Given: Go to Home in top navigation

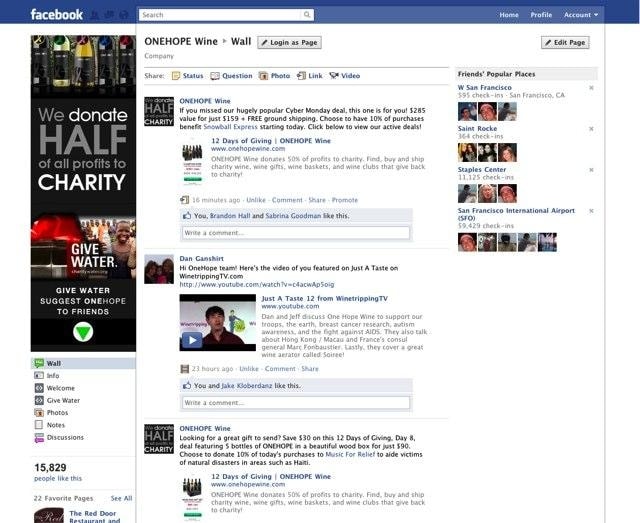Looking at the screenshot, I should tap(509, 15).
